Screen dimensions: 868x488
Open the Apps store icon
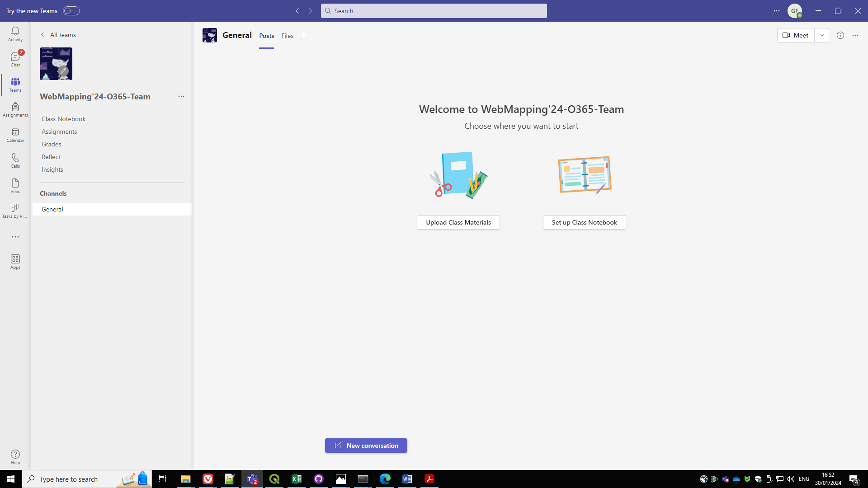click(15, 262)
